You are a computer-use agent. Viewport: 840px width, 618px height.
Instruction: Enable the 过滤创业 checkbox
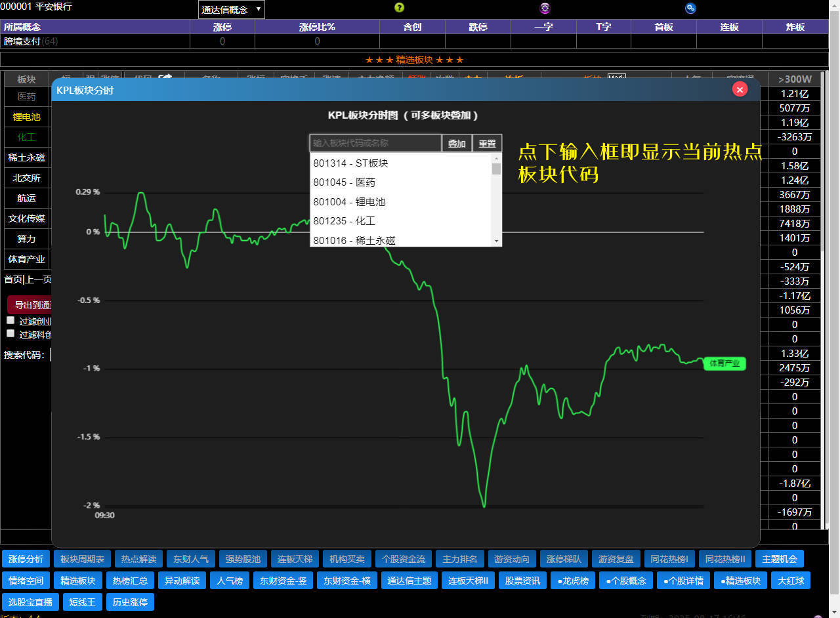point(10,321)
